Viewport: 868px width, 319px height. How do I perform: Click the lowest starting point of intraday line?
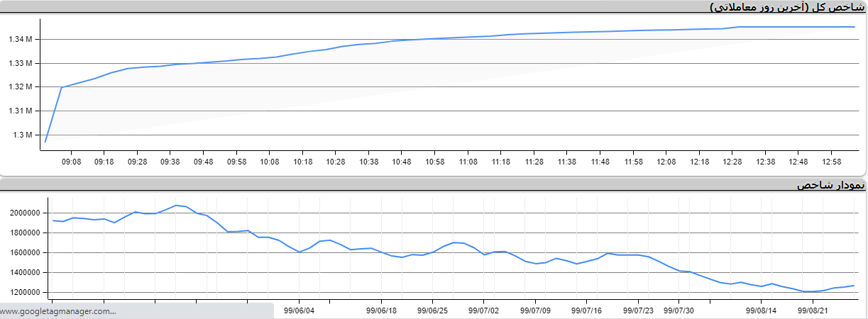tap(45, 142)
